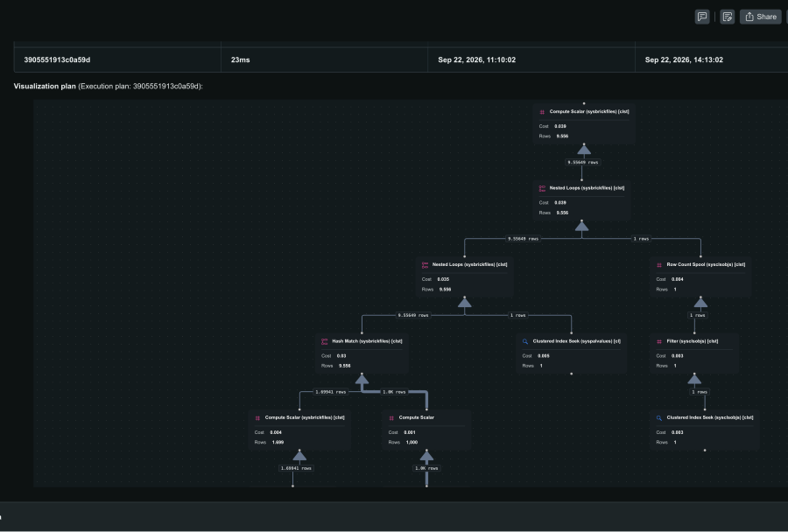Click icon of Compute Scalar node costing 0.001
This screenshot has height=532, width=788.
click(391, 418)
